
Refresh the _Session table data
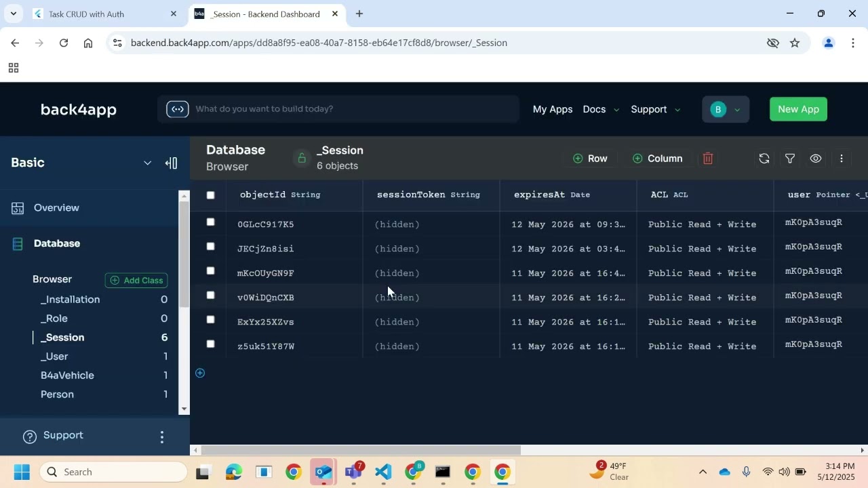[764, 159]
